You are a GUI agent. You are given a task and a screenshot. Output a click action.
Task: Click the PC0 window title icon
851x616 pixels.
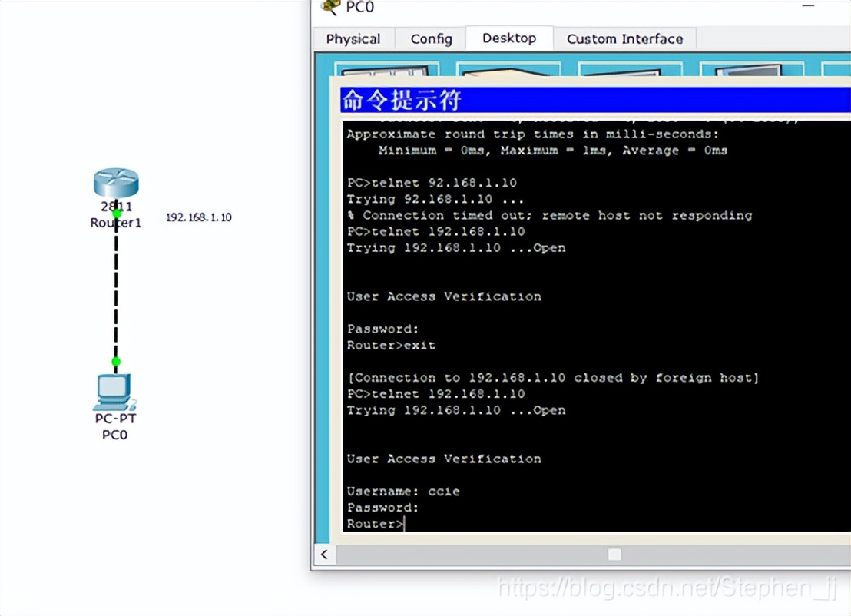click(330, 7)
